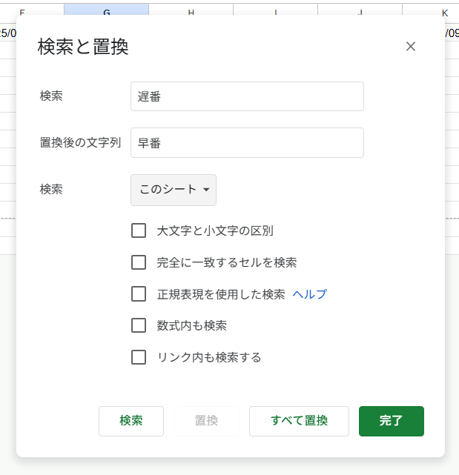Click the 検索 button at bottom

pyautogui.click(x=131, y=421)
